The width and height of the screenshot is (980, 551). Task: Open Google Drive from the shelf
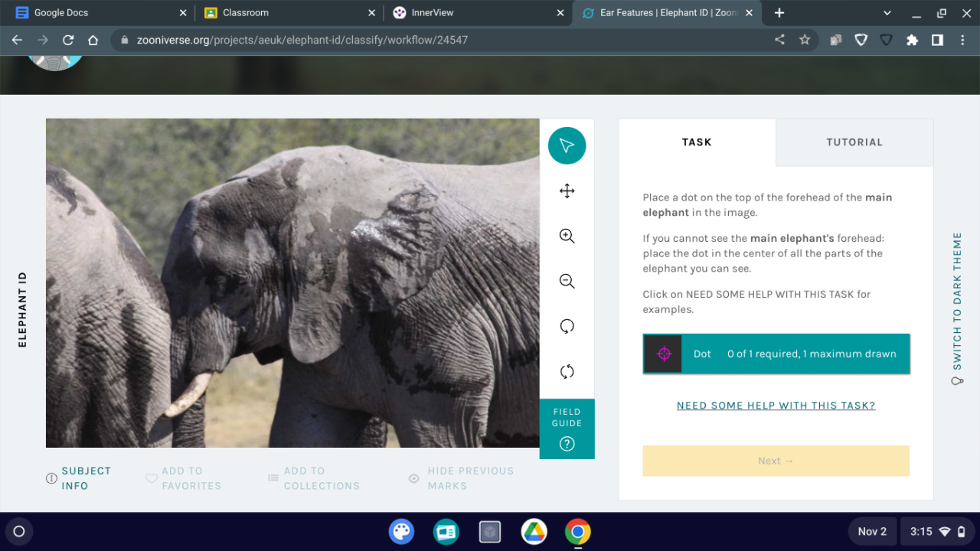pyautogui.click(x=534, y=531)
